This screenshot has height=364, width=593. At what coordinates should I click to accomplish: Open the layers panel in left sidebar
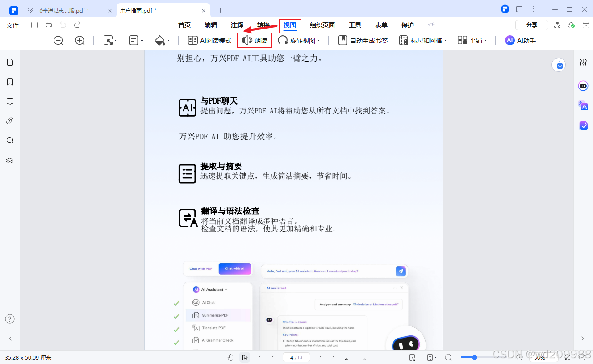tap(10, 160)
